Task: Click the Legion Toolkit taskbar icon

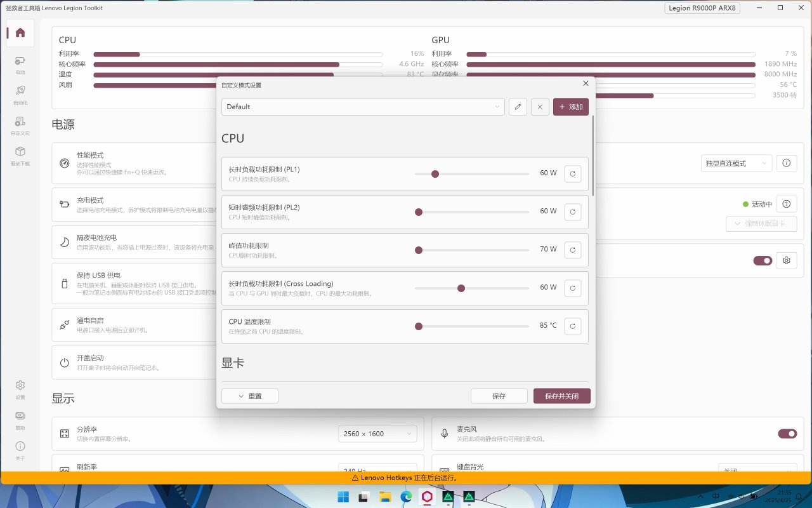Action: pyautogui.click(x=427, y=497)
